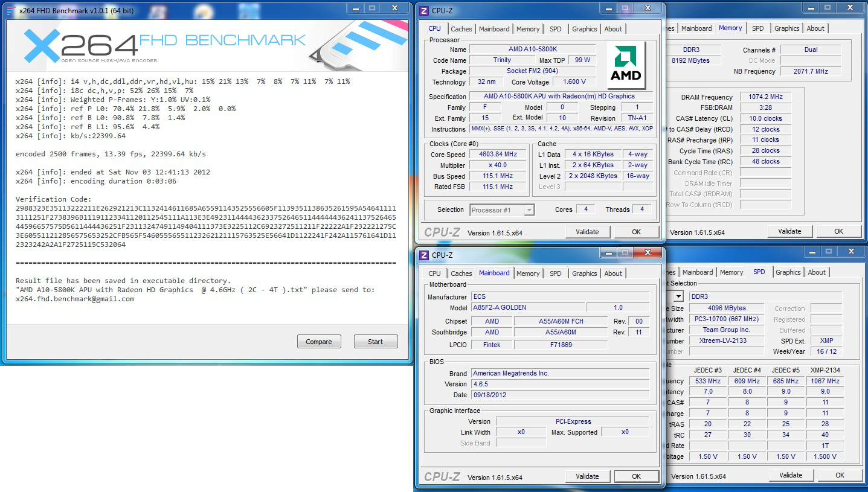Select SPD tab in the DRAM Frequency window
The height and width of the screenshot is (492, 868).
click(757, 28)
